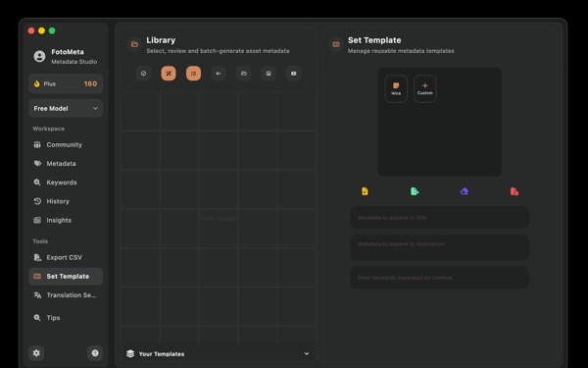Click the yellow save template file icon
The width and height of the screenshot is (588, 368).
pos(365,191)
